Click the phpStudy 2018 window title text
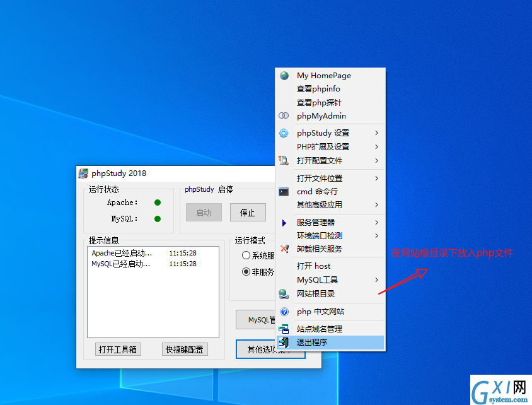Image resolution: width=532 pixels, height=405 pixels. coord(119,173)
